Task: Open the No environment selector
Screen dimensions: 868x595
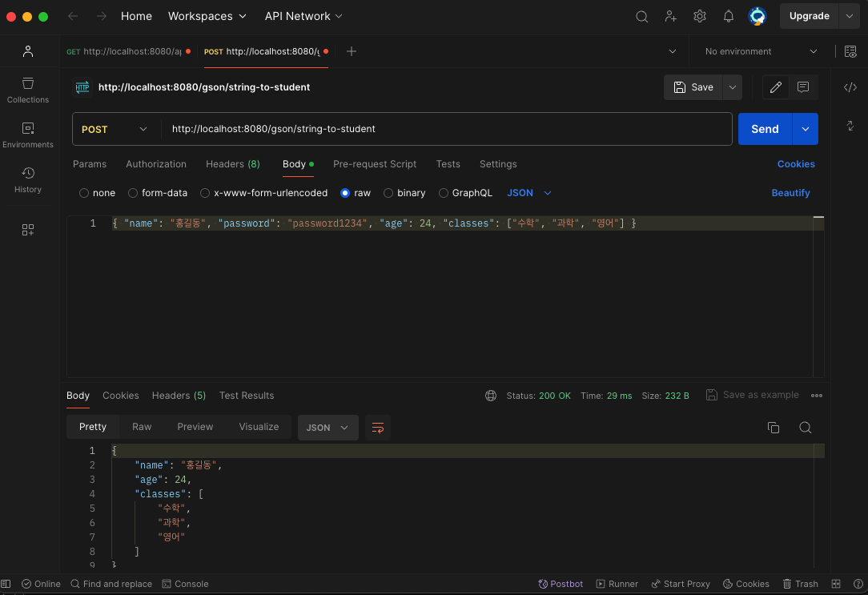Action: 761,51
